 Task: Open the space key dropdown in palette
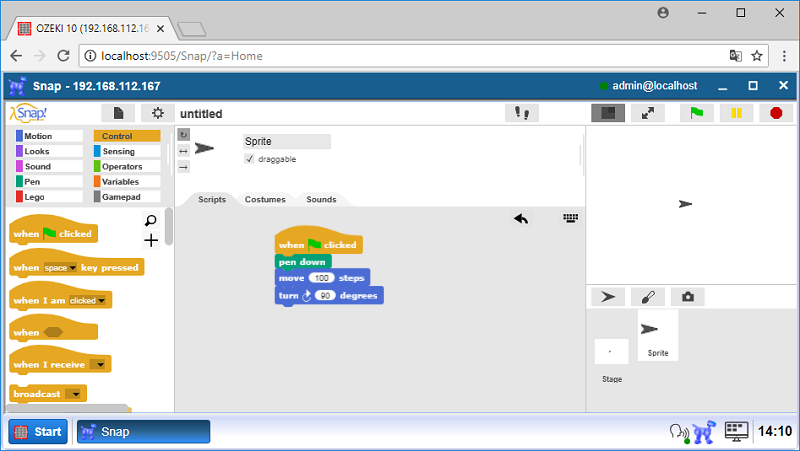[60, 268]
